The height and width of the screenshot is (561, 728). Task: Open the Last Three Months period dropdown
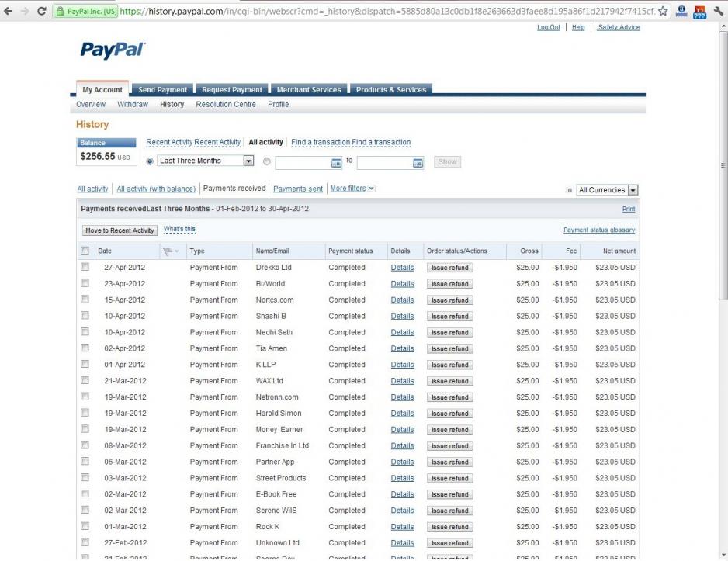(x=206, y=161)
